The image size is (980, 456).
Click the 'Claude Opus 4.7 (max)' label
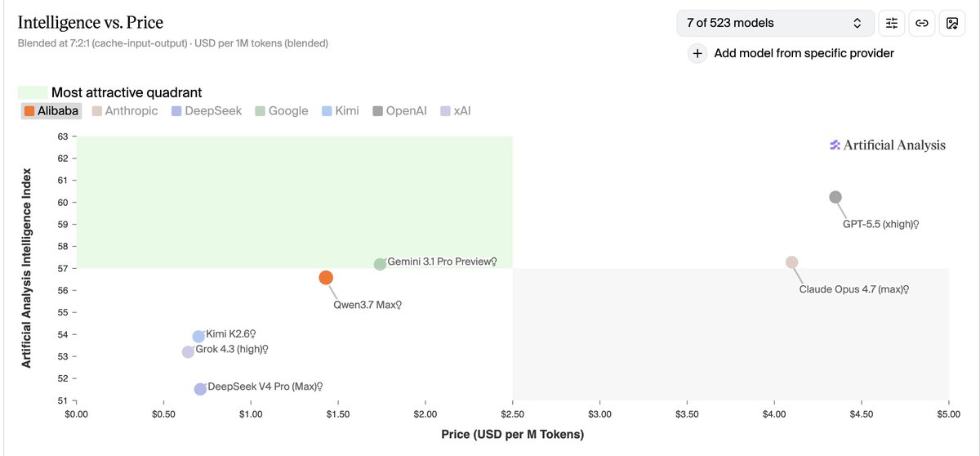(x=854, y=289)
